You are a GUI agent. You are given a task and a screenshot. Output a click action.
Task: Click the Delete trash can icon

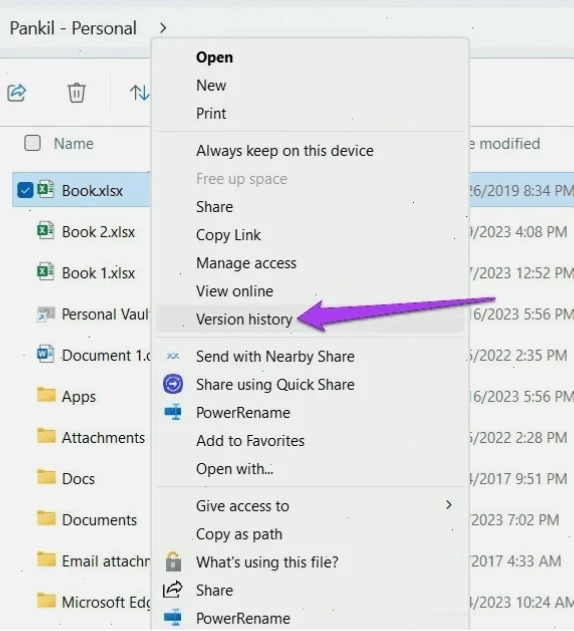(76, 93)
